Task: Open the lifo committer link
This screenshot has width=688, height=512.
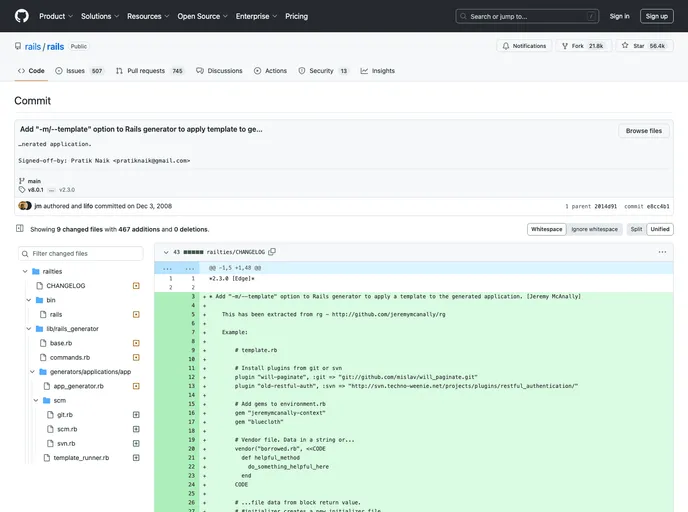Action: [88, 206]
